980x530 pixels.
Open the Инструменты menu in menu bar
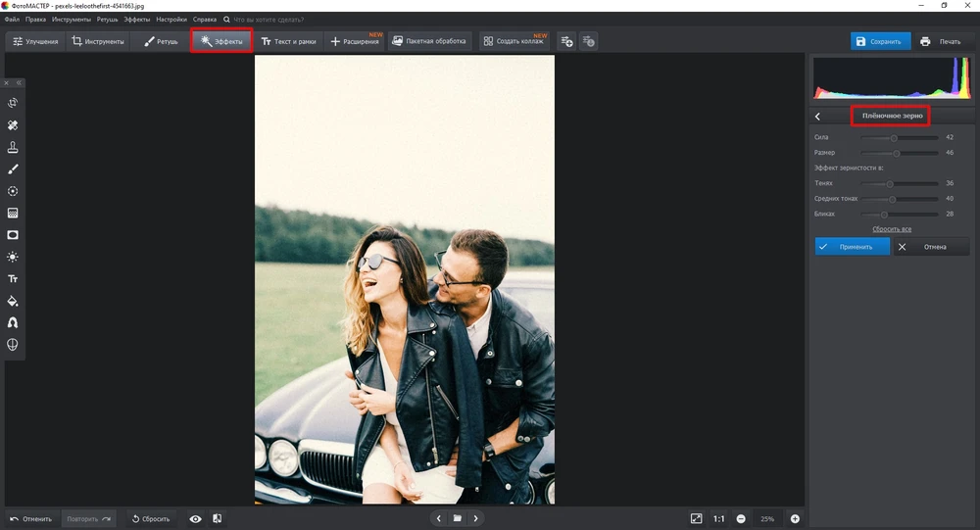(x=72, y=19)
